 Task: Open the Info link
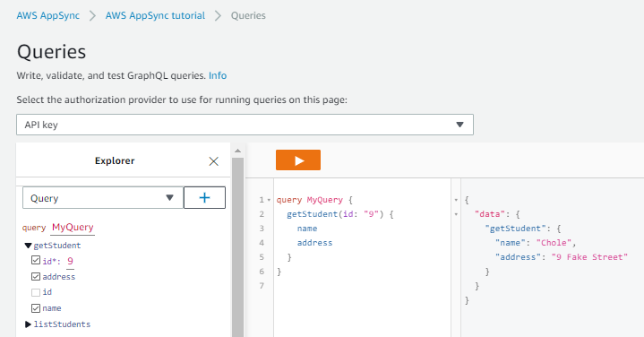[x=218, y=75]
